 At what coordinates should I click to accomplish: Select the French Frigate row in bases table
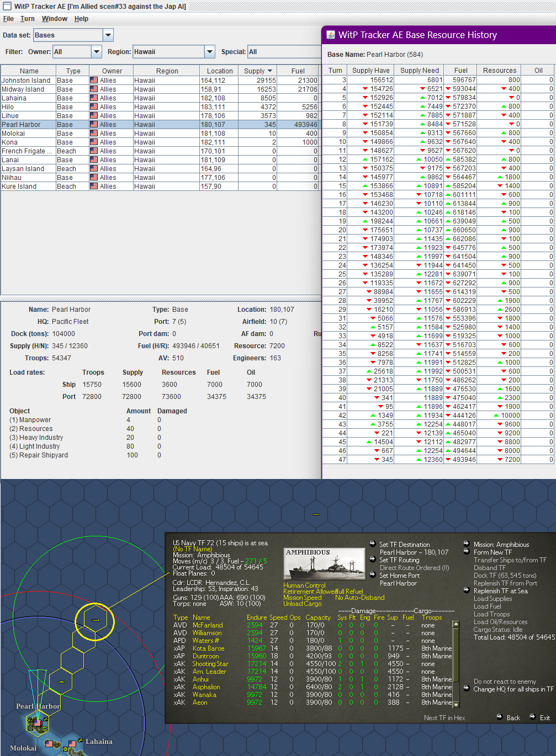point(160,151)
